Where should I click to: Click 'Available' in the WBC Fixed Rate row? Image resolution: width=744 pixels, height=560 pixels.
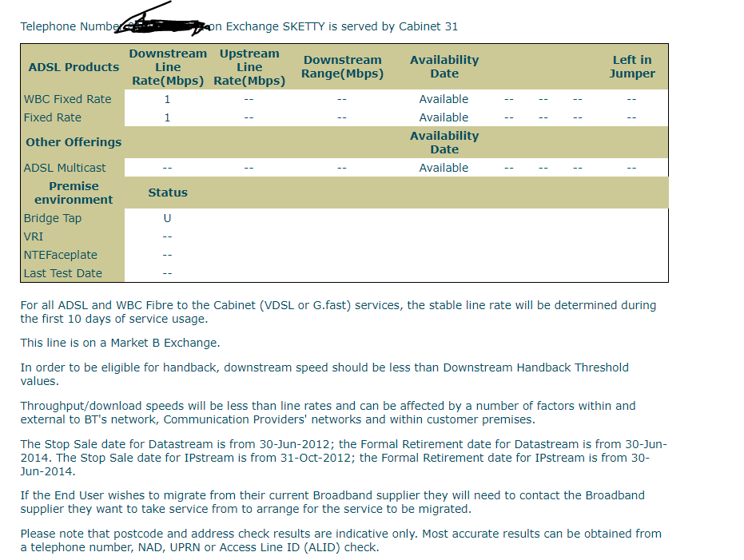coord(444,99)
